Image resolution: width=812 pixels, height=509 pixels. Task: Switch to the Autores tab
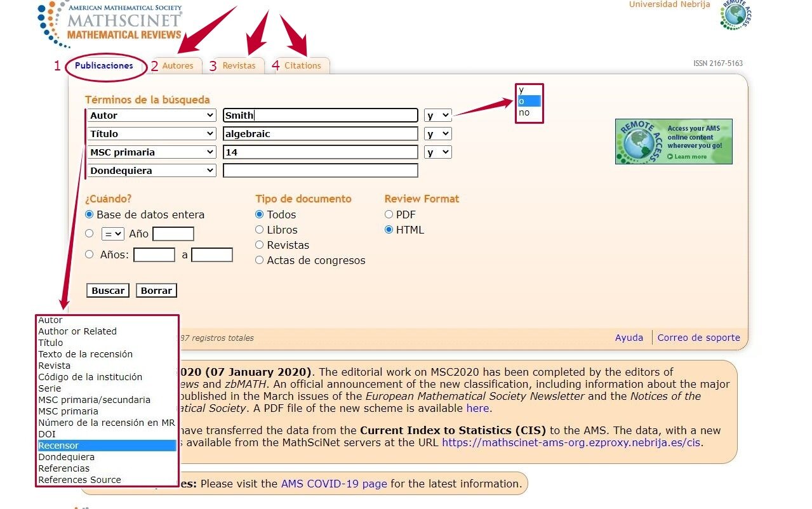[178, 65]
